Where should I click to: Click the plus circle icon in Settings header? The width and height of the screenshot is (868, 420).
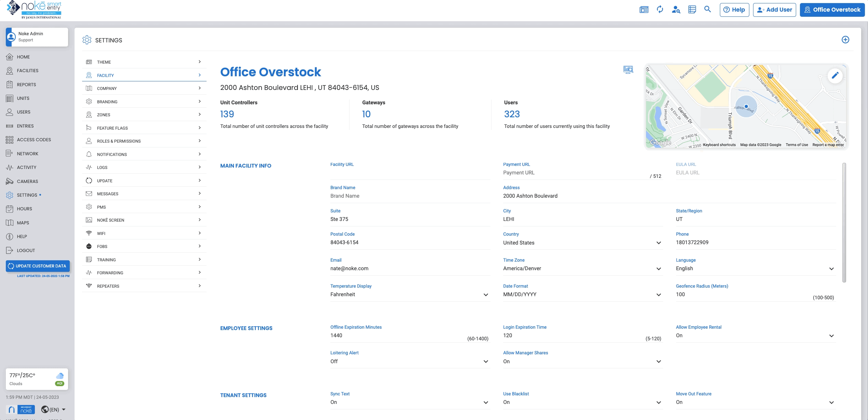[845, 40]
